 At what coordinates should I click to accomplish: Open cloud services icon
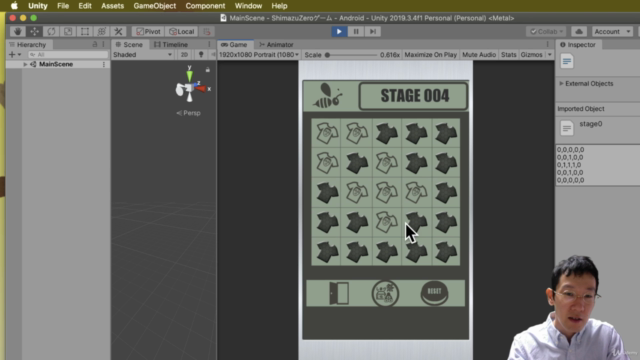[579, 31]
